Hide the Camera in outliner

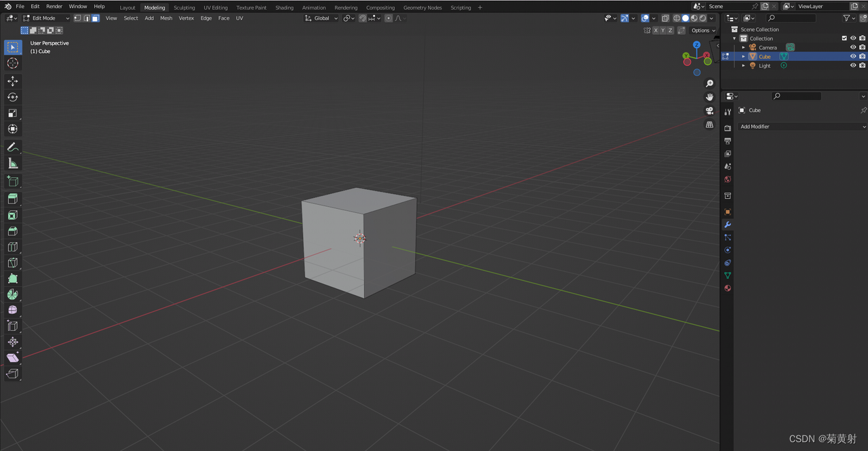[x=853, y=47]
